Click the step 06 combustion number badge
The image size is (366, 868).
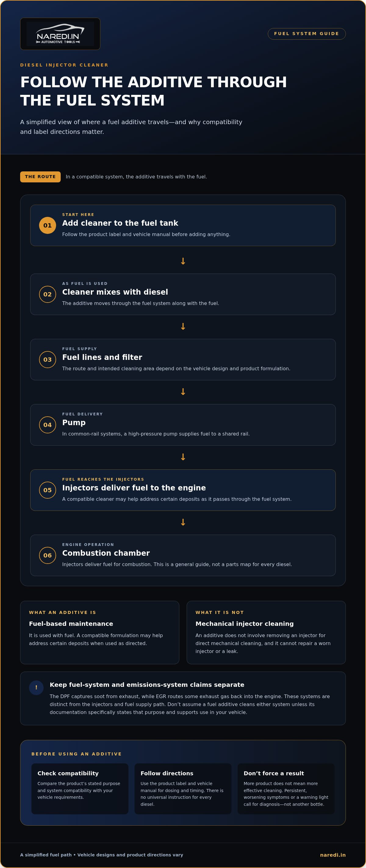(48, 555)
